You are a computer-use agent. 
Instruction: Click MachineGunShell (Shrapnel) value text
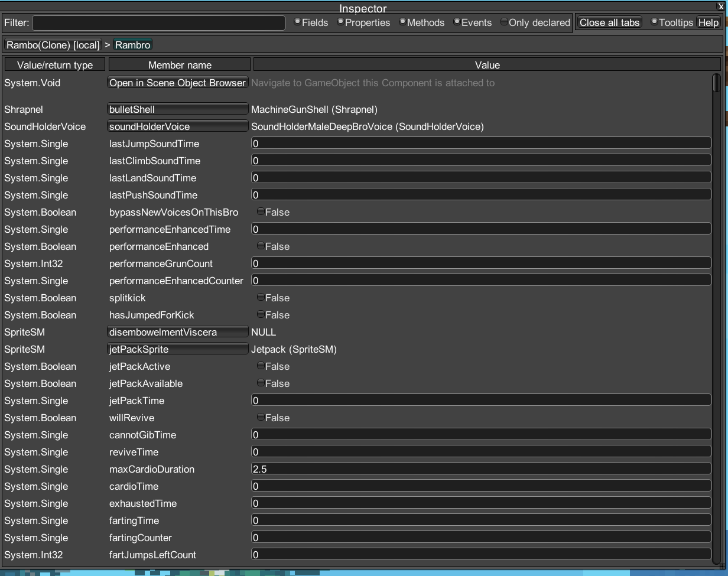coord(314,109)
